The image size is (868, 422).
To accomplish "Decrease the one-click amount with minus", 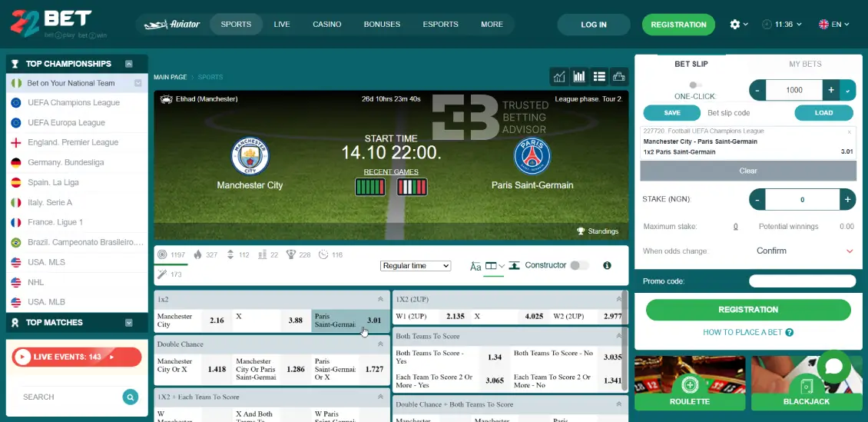I will coord(757,90).
